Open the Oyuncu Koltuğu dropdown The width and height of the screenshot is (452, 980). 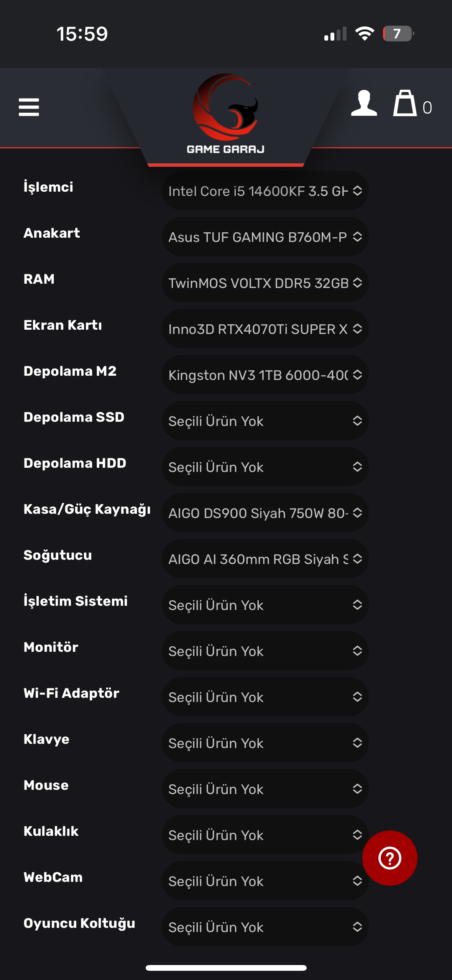265,927
